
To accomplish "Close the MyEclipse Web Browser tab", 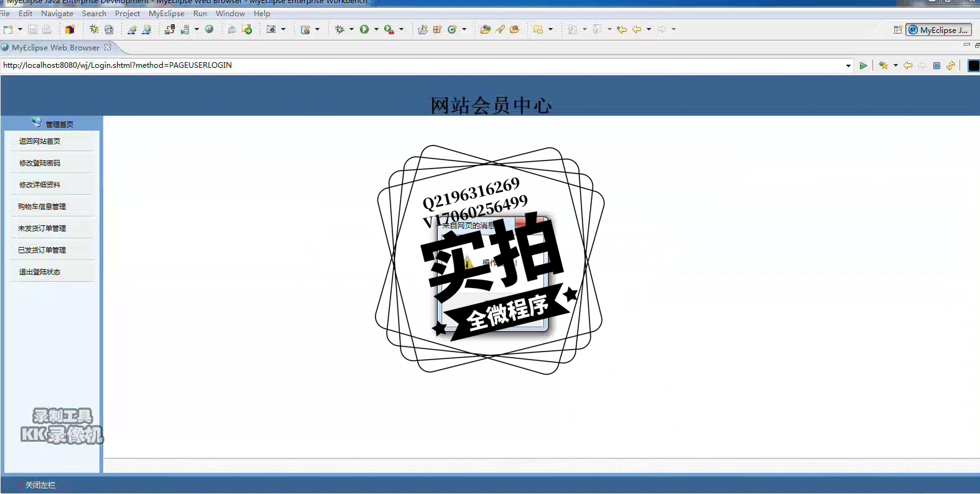I will 108,47.
